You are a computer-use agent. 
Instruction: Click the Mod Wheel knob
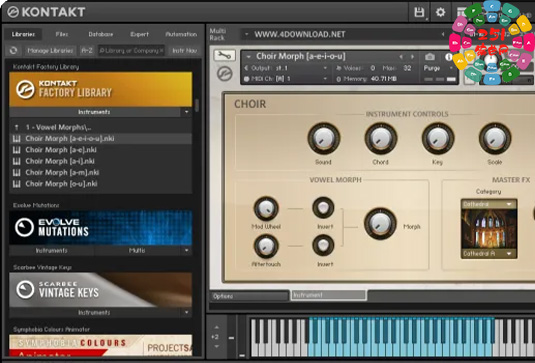tap(266, 208)
